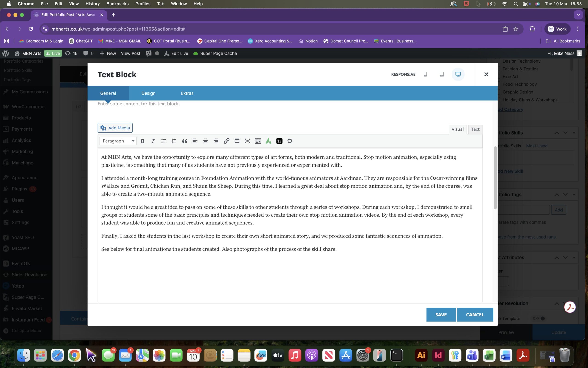Insert Read More tag

click(x=237, y=141)
